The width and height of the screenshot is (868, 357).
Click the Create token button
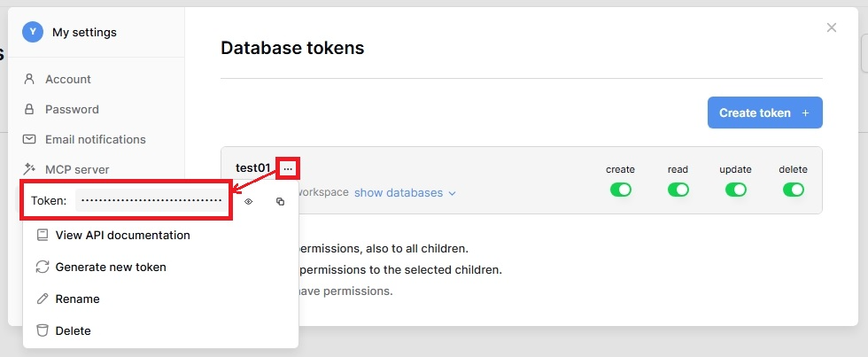[x=765, y=113]
